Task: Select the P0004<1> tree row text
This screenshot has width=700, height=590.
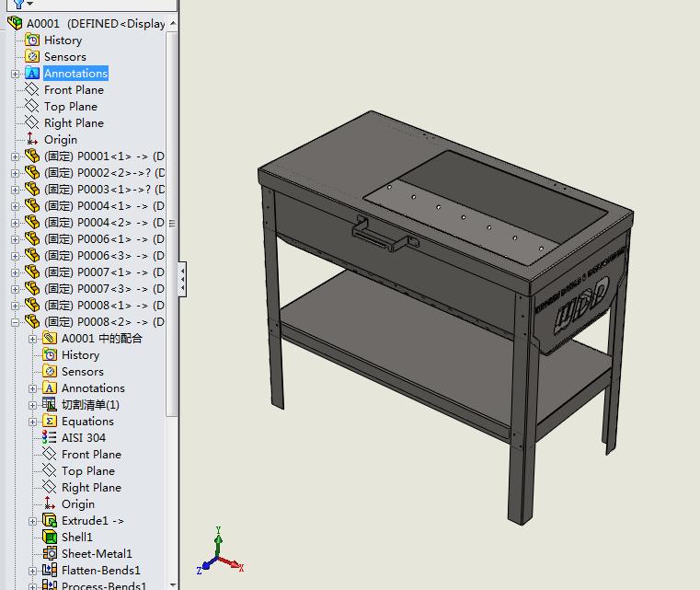Action: [104, 205]
